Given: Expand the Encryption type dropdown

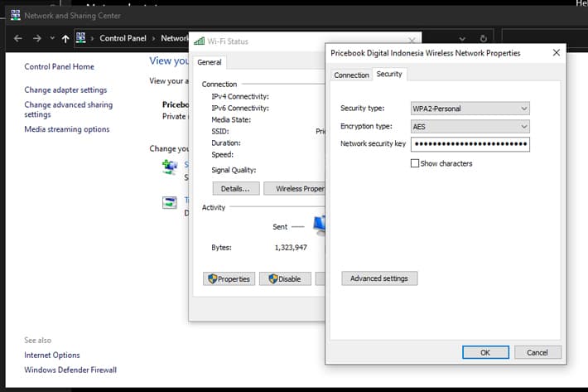Looking at the screenshot, I should point(470,127).
